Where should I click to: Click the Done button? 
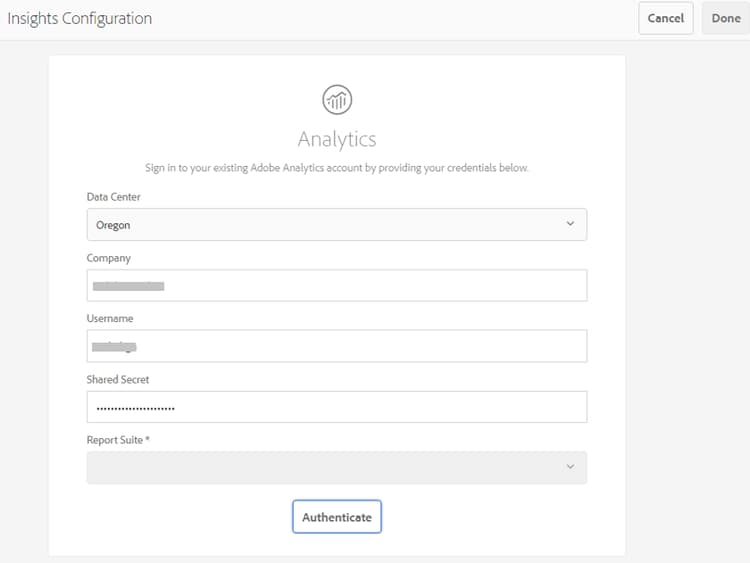[726, 18]
